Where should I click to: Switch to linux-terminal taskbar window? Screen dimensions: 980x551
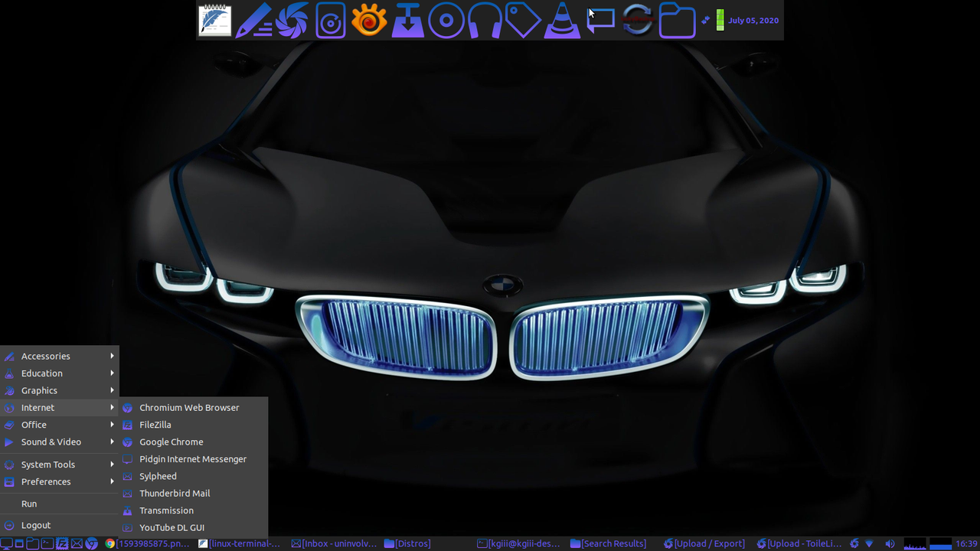tap(240, 543)
